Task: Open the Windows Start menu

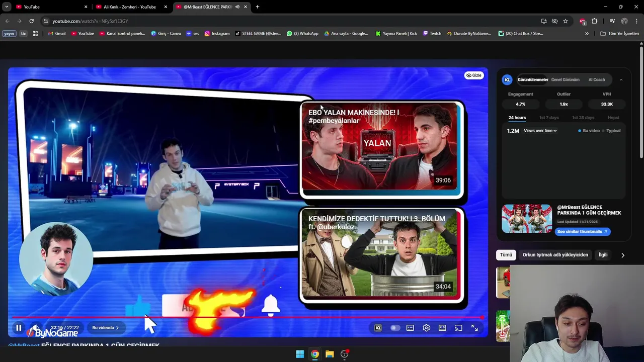Action: pyautogui.click(x=300, y=354)
